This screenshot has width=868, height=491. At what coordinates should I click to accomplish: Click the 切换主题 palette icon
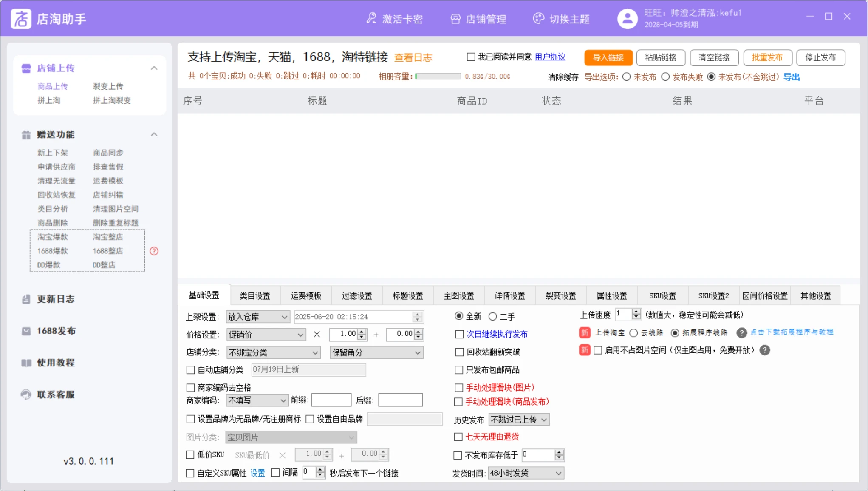(x=539, y=19)
